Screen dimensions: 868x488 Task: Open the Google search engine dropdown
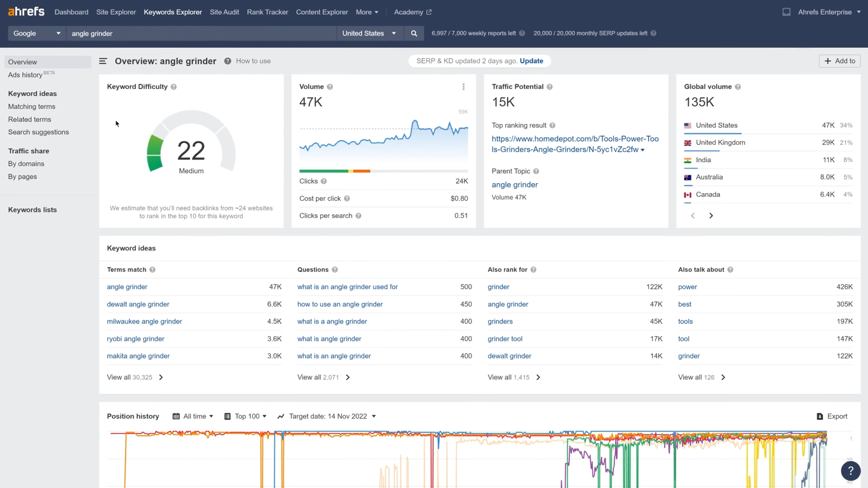point(37,34)
